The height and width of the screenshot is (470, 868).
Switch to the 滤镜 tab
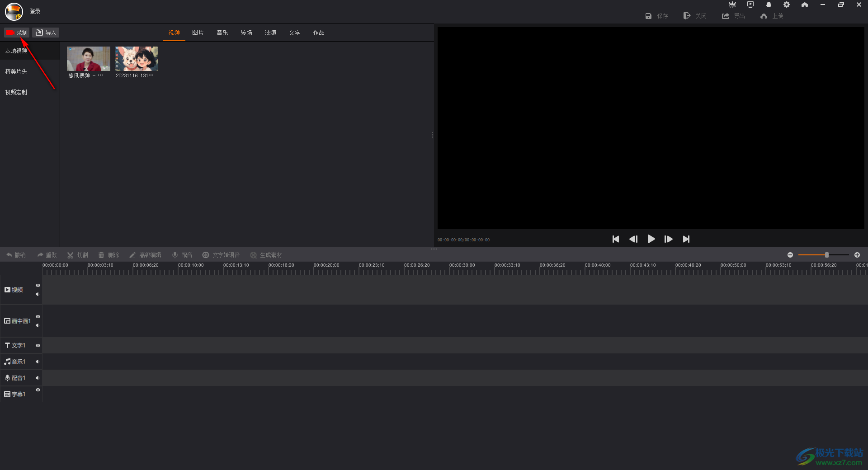tap(271, 33)
